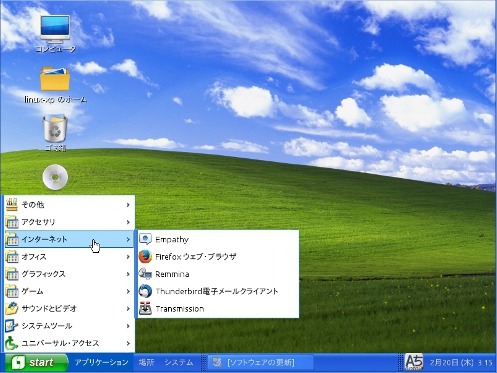Screen dimensions: 497x373
Task: Click the インターネット category icon
Action: [12, 239]
